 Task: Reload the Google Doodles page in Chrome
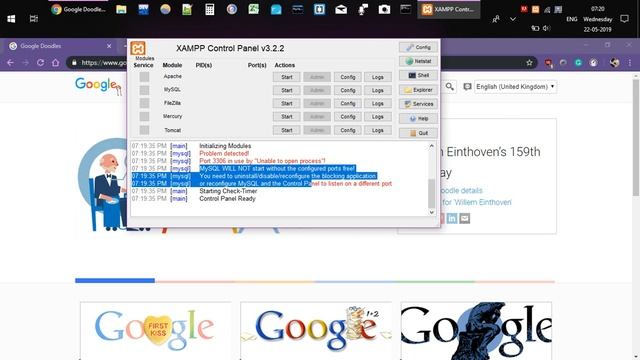click(x=40, y=63)
